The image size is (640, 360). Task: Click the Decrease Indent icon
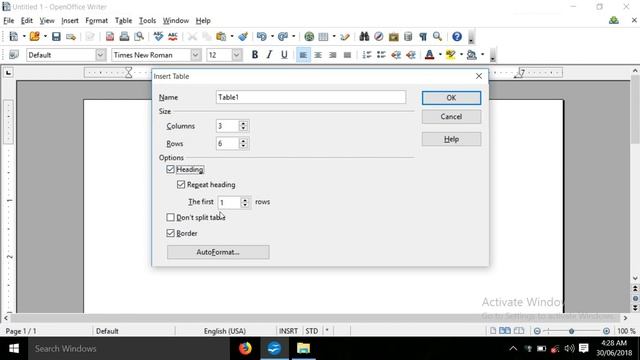point(396,55)
